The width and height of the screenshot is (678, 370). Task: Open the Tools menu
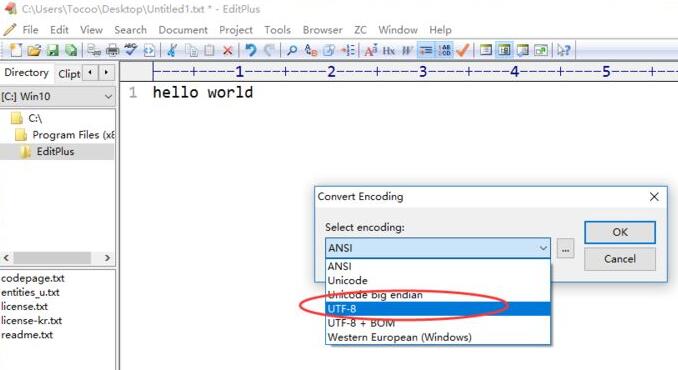[x=277, y=30]
